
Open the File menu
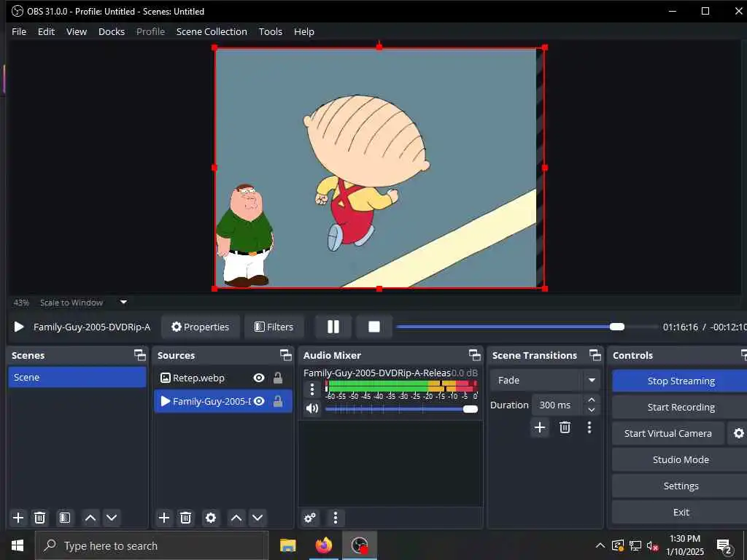[x=19, y=31]
